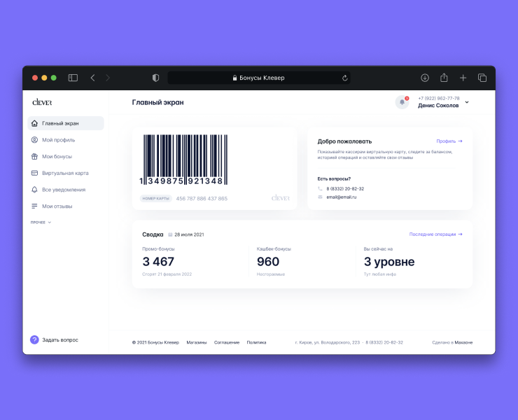This screenshot has width=518, height=420.
Task: Click the header phone '+7 (922) 962-77-78'
Action: pyautogui.click(x=439, y=99)
